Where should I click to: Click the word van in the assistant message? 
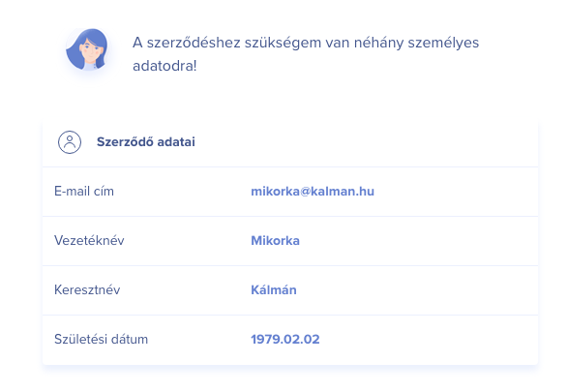(x=338, y=43)
